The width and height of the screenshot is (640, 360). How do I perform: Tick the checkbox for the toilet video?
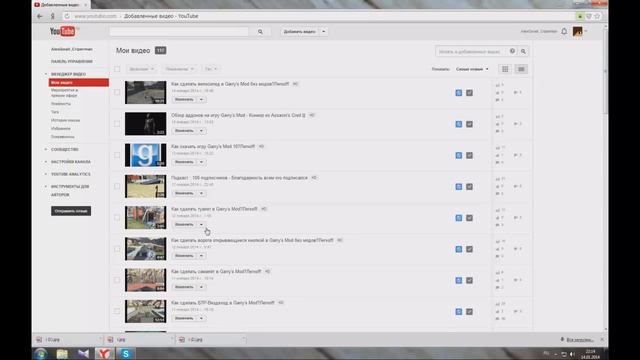(x=117, y=218)
